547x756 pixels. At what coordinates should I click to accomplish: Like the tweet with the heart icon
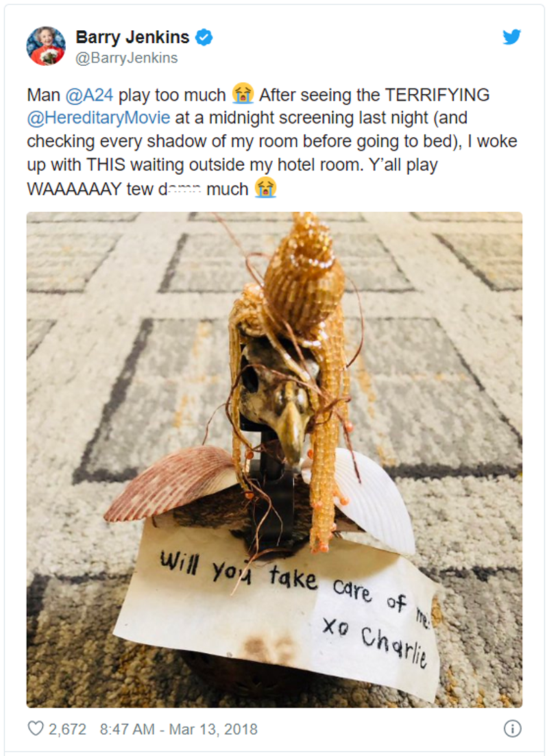tap(36, 728)
